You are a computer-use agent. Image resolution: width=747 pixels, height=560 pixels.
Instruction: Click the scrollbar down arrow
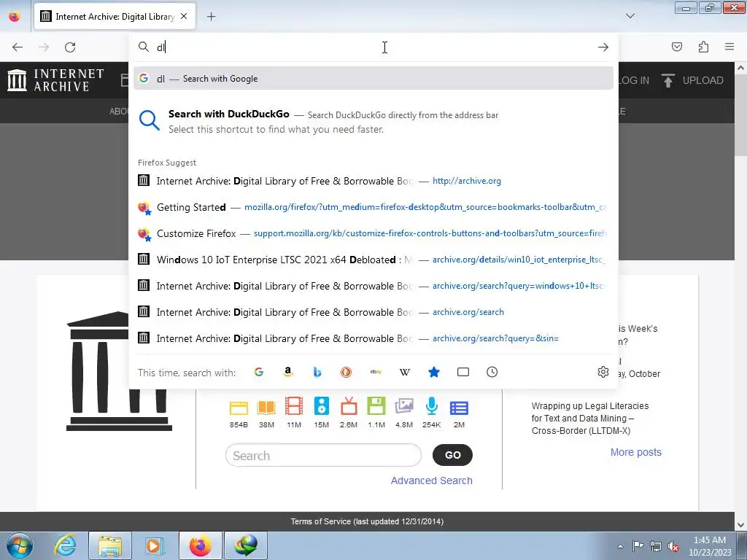coord(741,525)
